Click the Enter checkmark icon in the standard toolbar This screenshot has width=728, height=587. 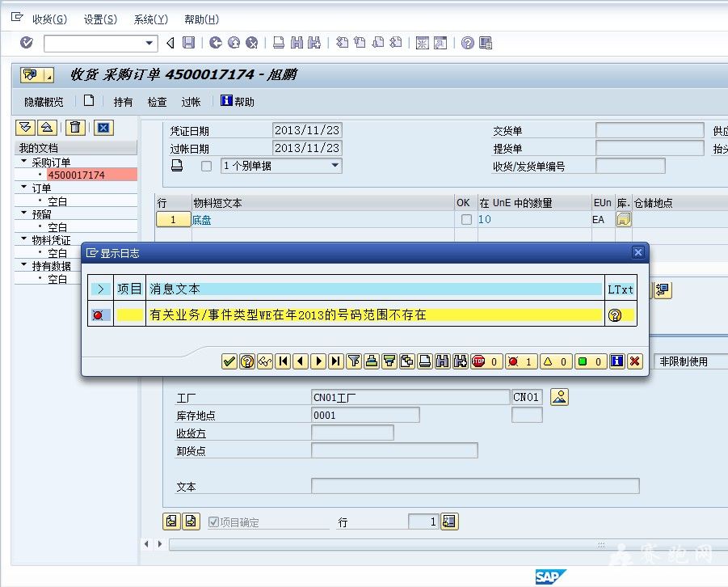coord(27,43)
